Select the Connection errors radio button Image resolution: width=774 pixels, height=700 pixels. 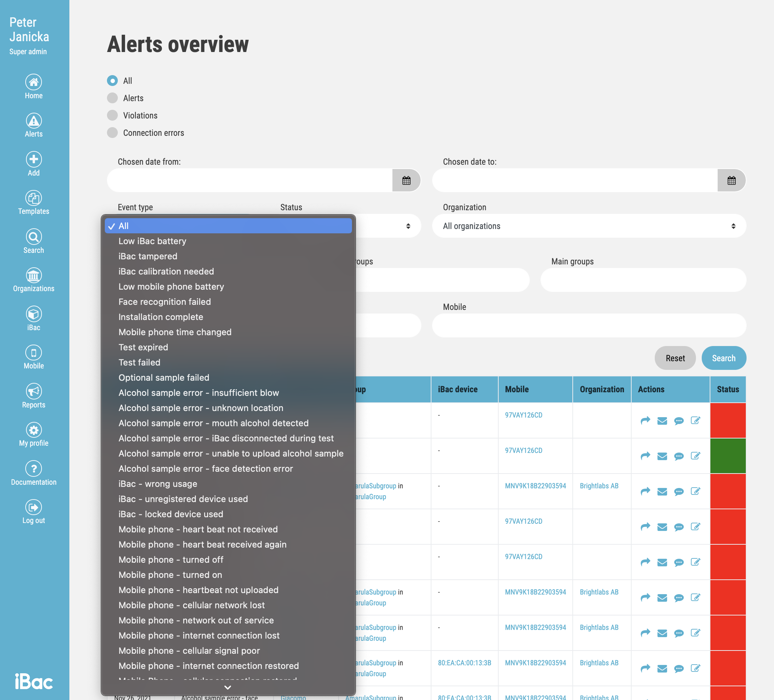(112, 133)
